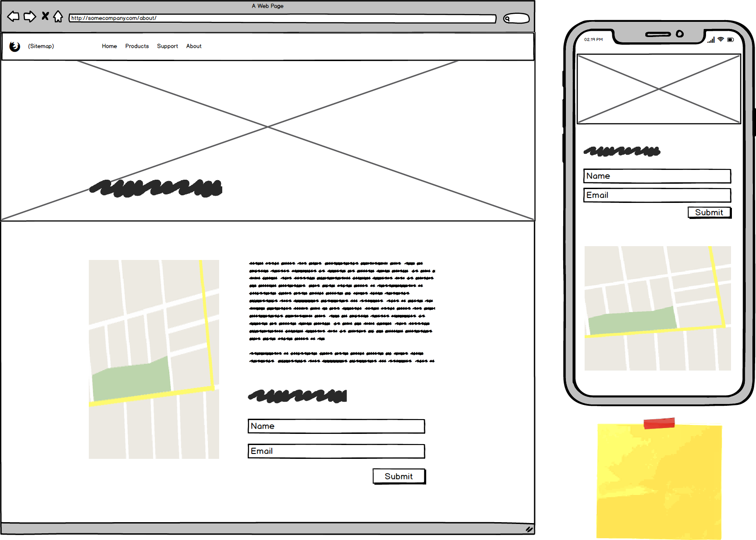Focus the Name field on web page

click(x=336, y=426)
